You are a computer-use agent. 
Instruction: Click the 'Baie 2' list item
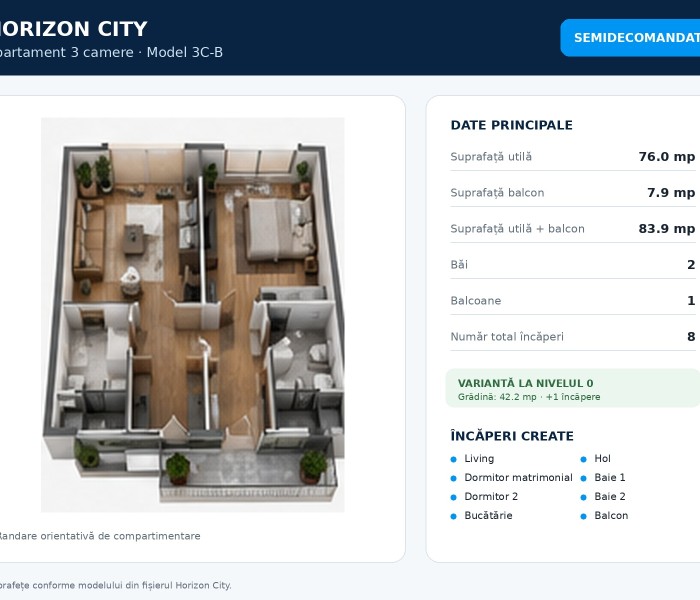(x=610, y=496)
